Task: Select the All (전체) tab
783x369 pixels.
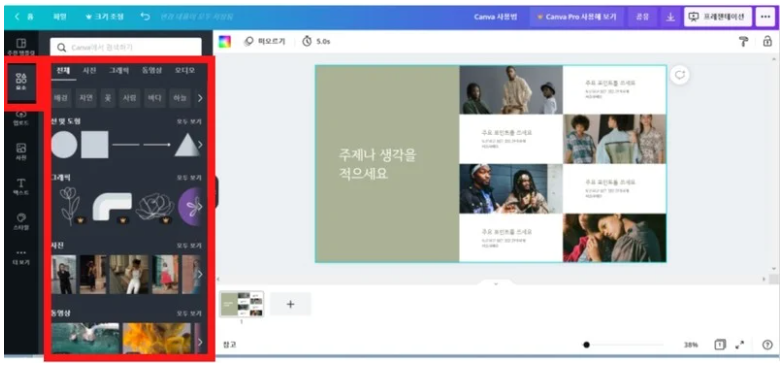Action: pos(63,70)
